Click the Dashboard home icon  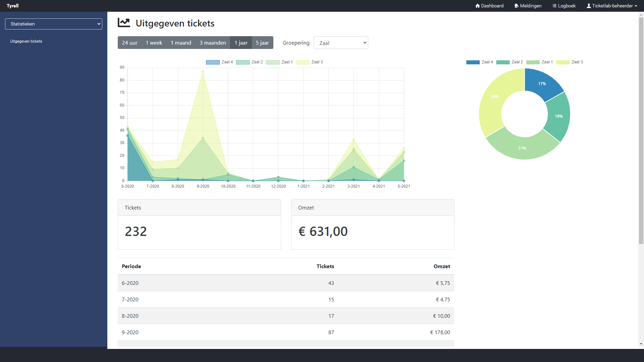point(478,6)
